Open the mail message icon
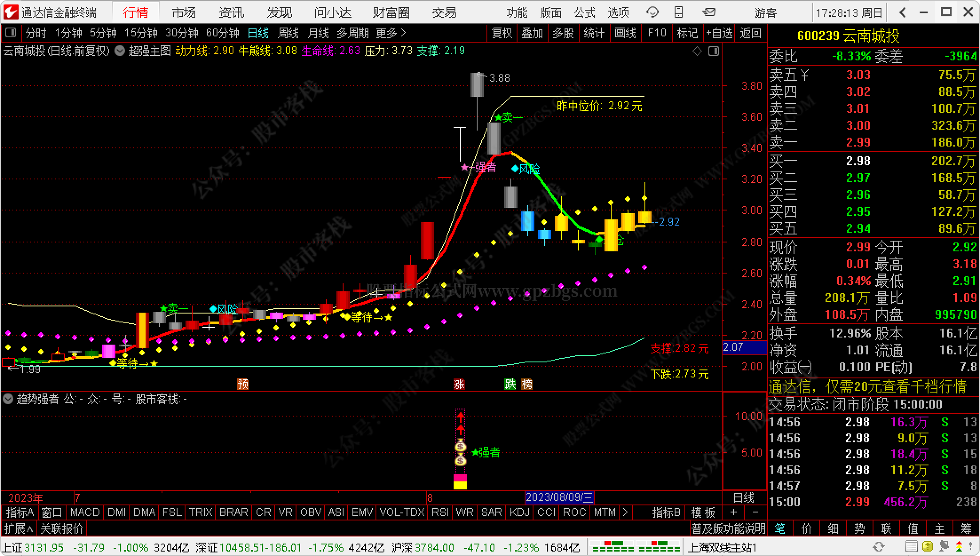 coord(709,12)
